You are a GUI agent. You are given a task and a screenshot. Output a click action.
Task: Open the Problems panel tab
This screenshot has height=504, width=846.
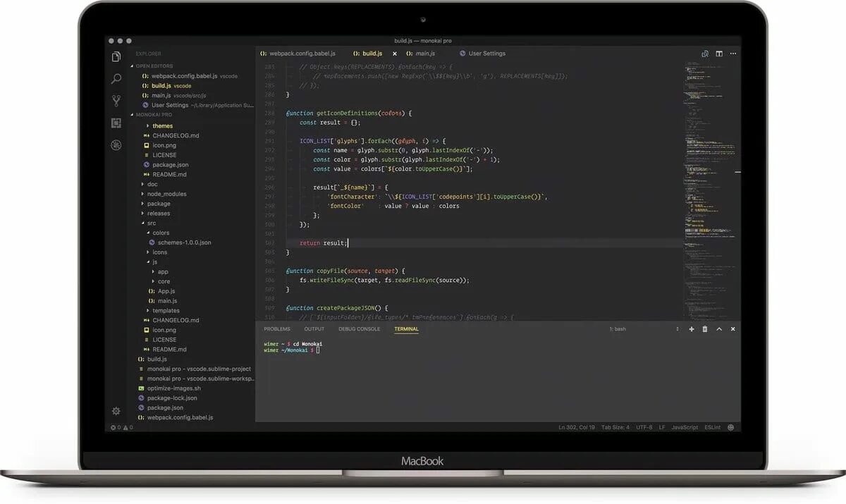coord(277,329)
